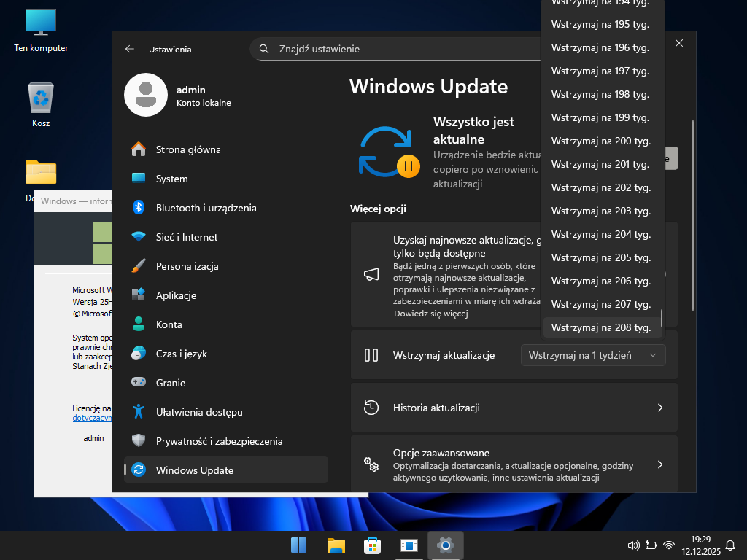The image size is (747, 560).
Task: Open Prywatność i zabezpieczenia settings
Action: tap(219, 441)
